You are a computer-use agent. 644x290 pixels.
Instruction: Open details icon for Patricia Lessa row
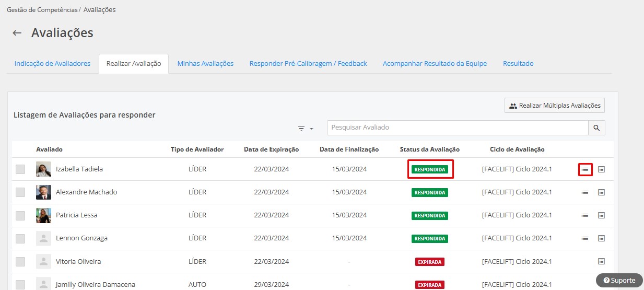[x=601, y=215]
